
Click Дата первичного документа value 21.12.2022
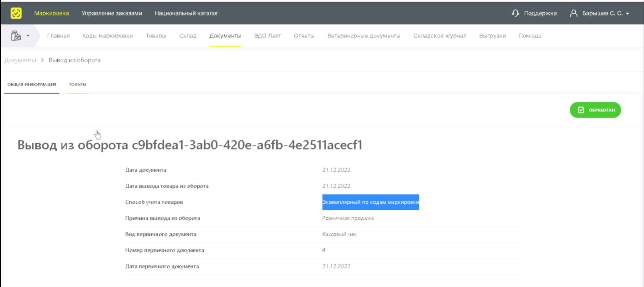pyautogui.click(x=336, y=266)
